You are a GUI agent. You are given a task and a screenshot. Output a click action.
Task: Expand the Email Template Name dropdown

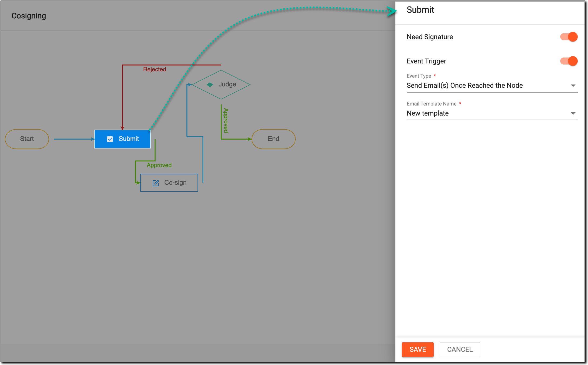pos(492,113)
